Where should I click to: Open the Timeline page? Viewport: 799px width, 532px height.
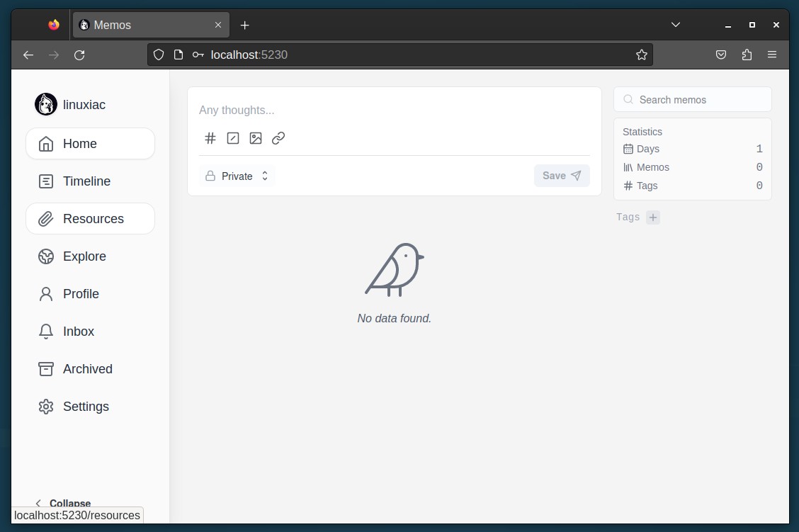tap(90, 181)
